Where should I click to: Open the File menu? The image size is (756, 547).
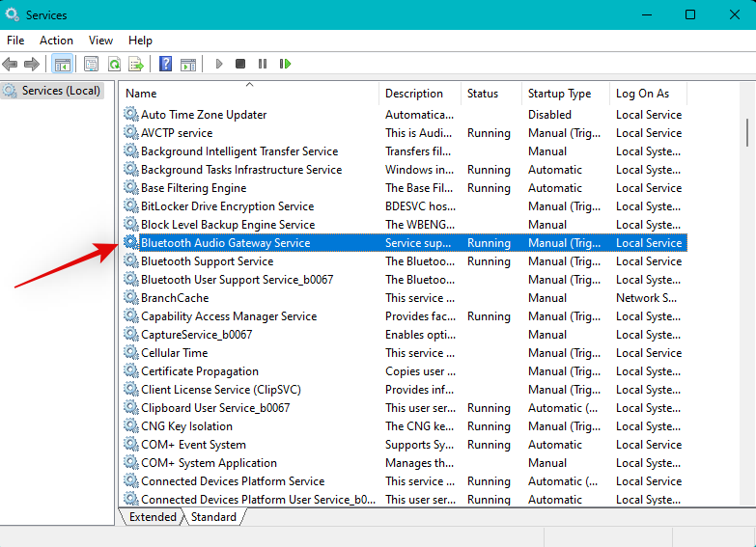pos(15,41)
